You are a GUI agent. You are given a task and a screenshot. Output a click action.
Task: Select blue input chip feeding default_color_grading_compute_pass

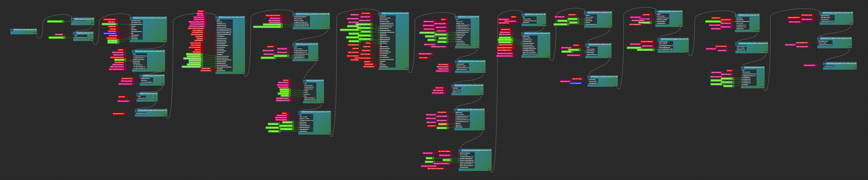[576, 83]
